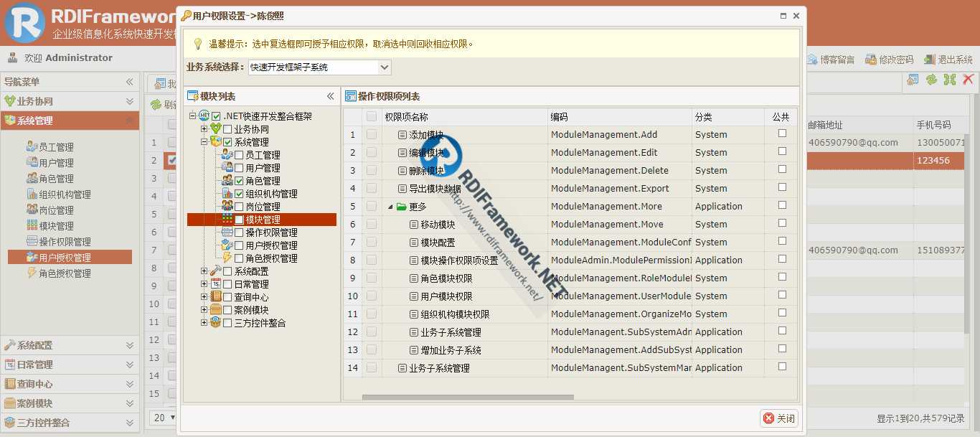Screen dimensions: 980x437
Task: Click the 操作权限管理 icon in the module tree
Action: (227, 232)
